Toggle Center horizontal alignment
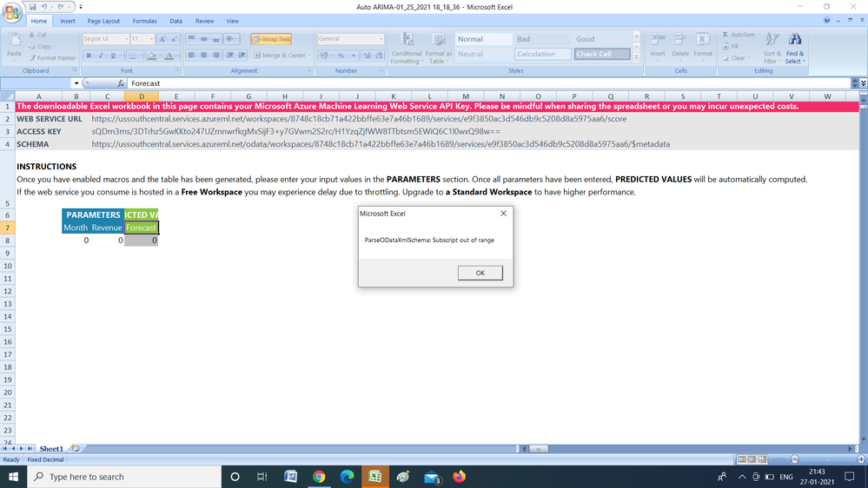The image size is (868, 488). tap(203, 56)
